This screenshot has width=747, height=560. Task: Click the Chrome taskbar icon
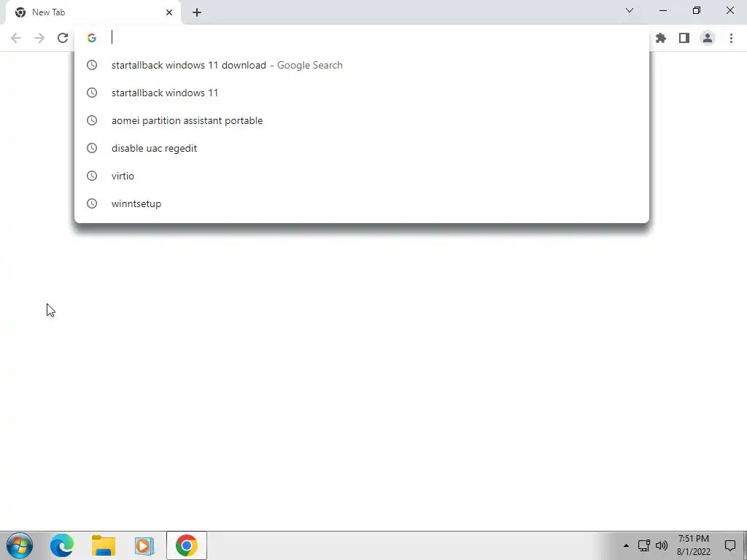click(x=186, y=545)
